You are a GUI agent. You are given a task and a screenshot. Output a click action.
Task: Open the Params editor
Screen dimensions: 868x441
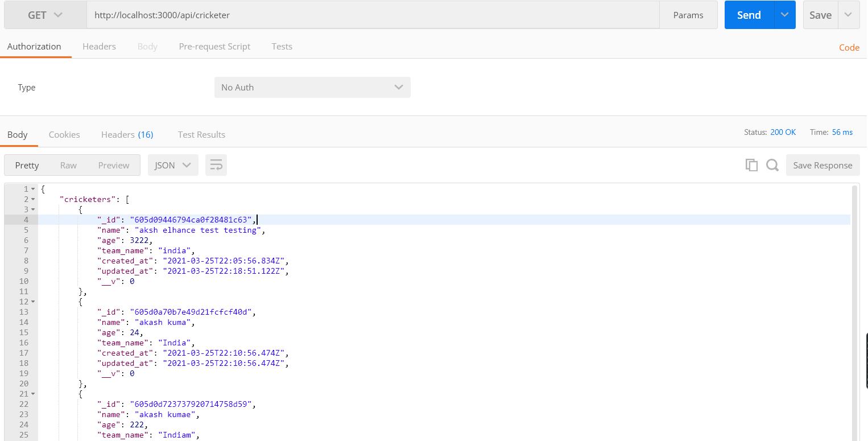688,15
